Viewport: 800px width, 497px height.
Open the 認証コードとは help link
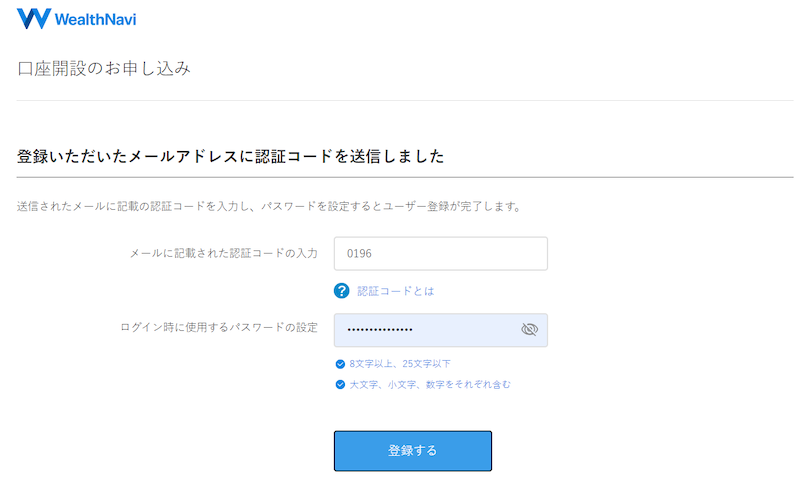tap(395, 291)
